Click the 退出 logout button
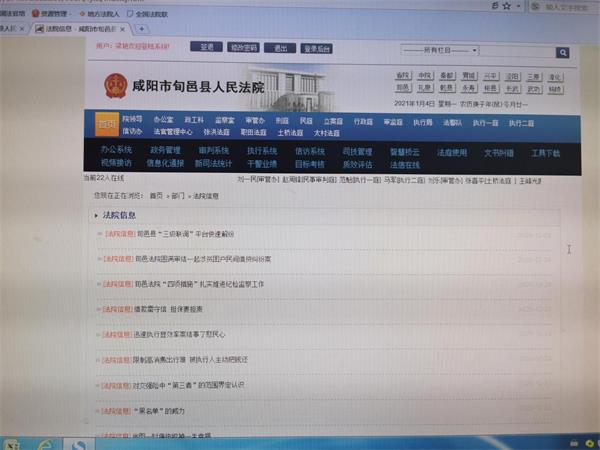 (280, 48)
